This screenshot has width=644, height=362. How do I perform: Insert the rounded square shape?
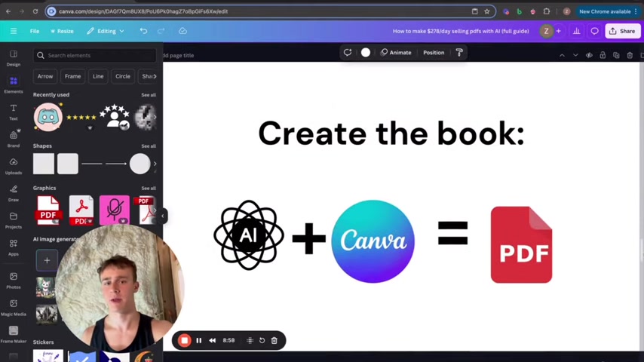click(x=68, y=164)
